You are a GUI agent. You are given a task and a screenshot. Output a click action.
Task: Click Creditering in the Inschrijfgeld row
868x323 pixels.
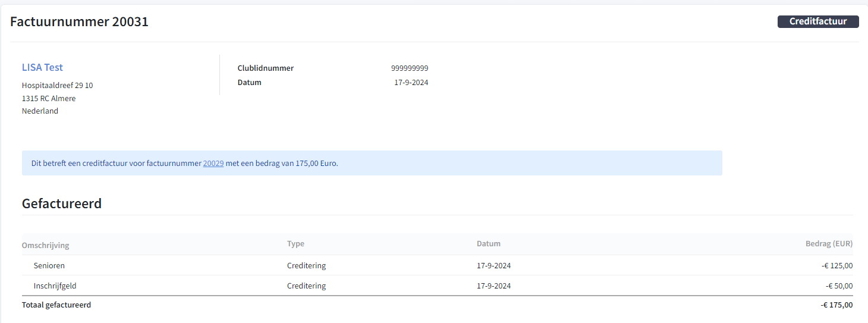click(x=307, y=286)
